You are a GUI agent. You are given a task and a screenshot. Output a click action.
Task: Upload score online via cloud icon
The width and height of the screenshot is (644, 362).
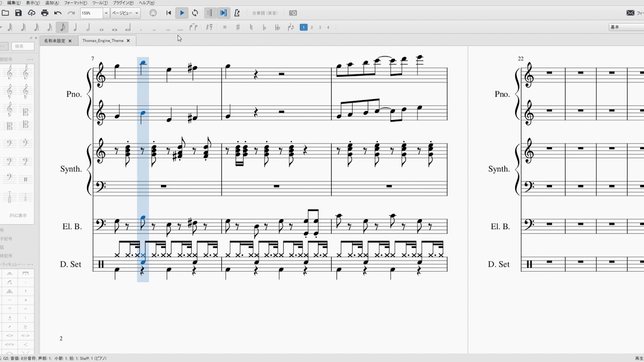coord(31,13)
